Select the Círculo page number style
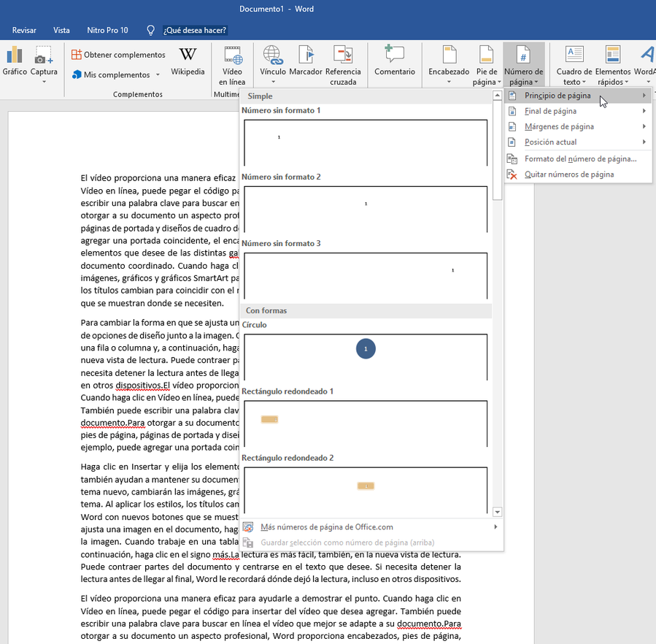This screenshot has height=644, width=656. point(365,356)
